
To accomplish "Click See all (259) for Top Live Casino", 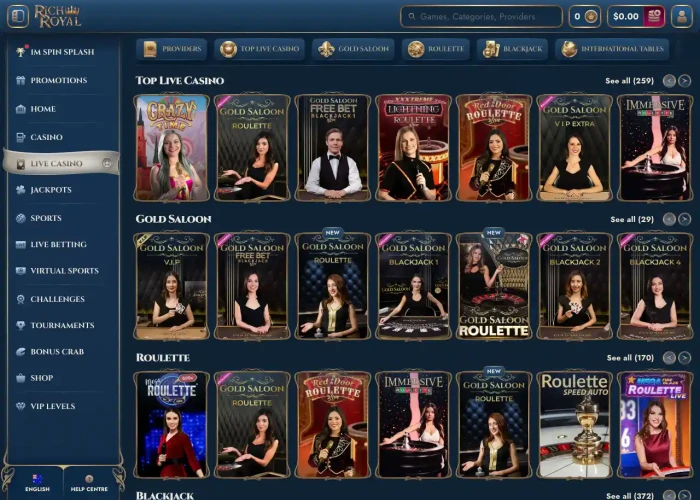I will (x=629, y=81).
